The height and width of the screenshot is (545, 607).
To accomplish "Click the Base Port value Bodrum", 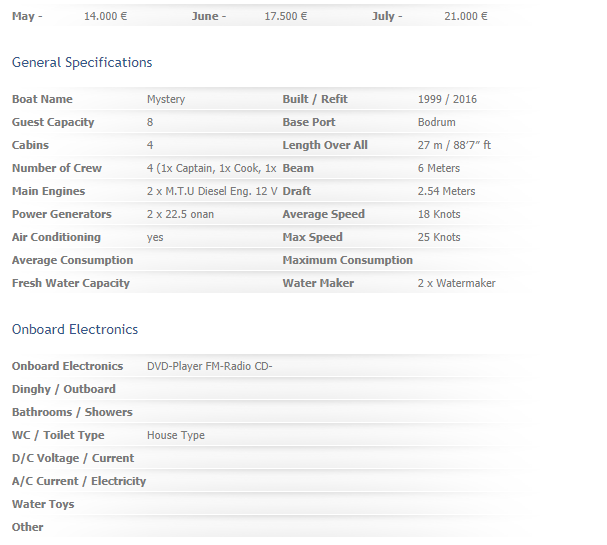I will (437, 122).
